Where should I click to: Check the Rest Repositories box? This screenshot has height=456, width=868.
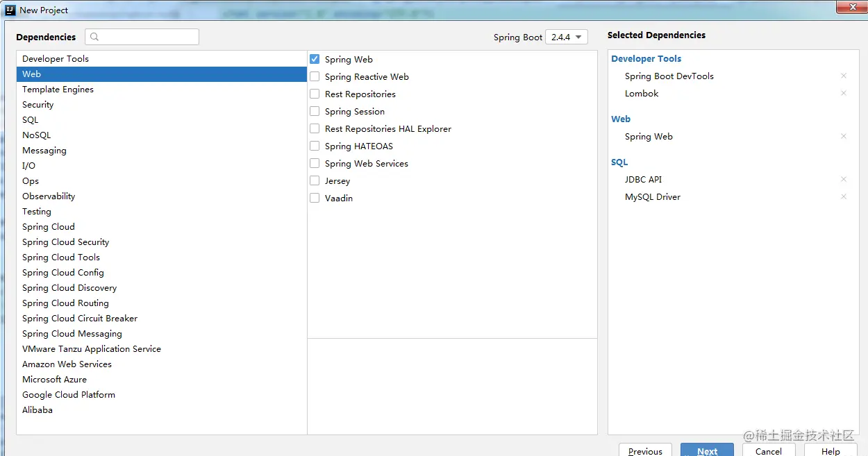(x=315, y=94)
